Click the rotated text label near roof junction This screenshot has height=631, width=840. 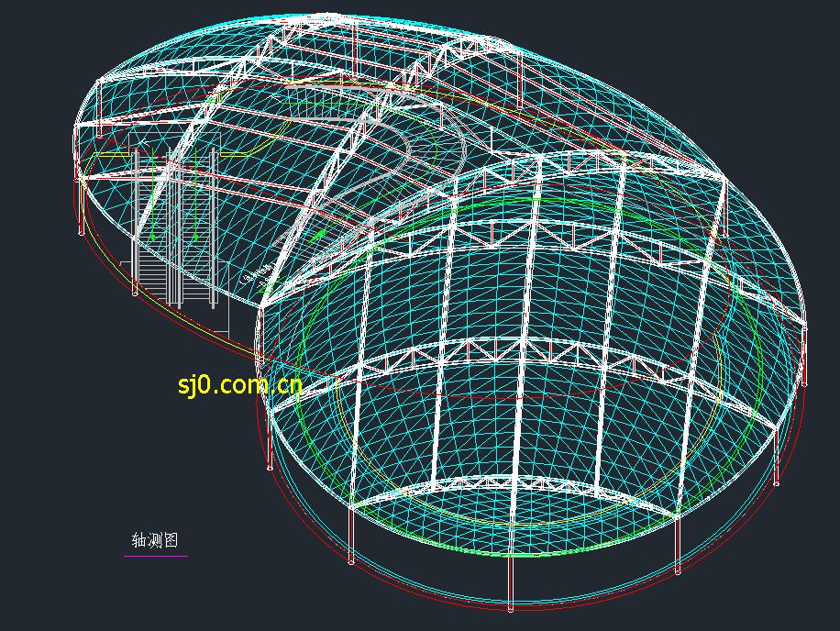(258, 271)
